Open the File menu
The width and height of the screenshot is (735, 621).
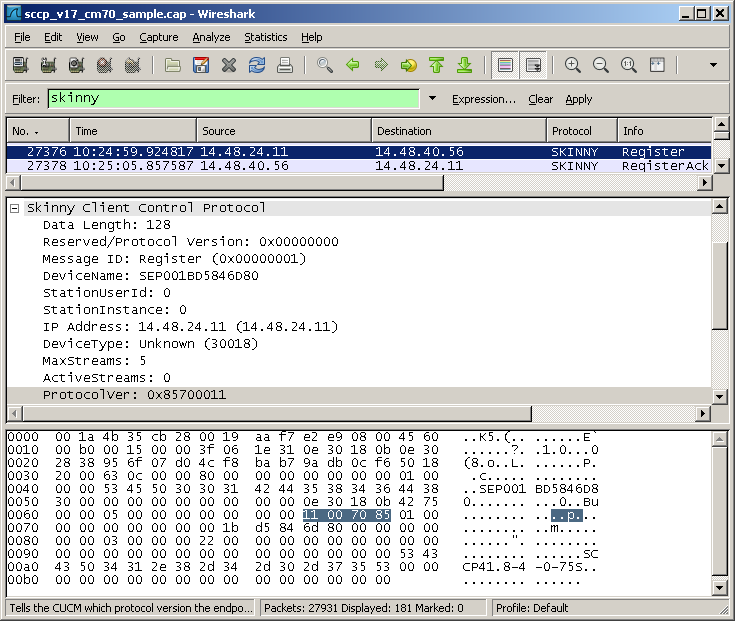coord(22,37)
